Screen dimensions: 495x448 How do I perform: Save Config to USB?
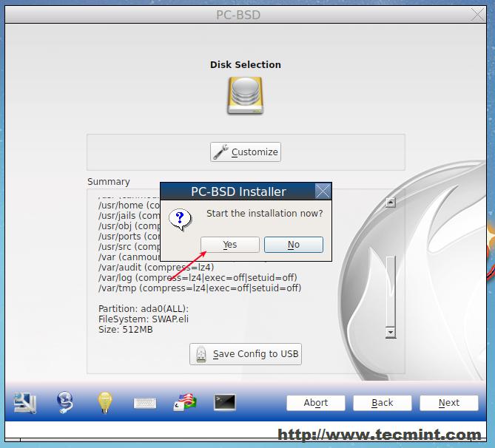pos(246,354)
